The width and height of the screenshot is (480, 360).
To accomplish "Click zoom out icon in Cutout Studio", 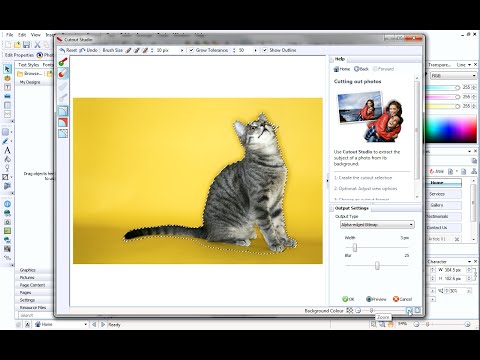I will coord(358,311).
